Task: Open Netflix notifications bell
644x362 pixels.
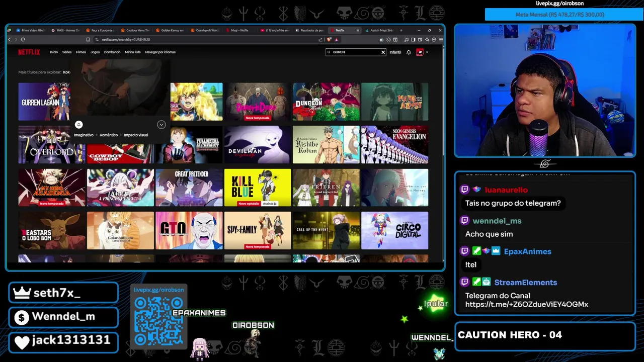Action: [x=409, y=52]
